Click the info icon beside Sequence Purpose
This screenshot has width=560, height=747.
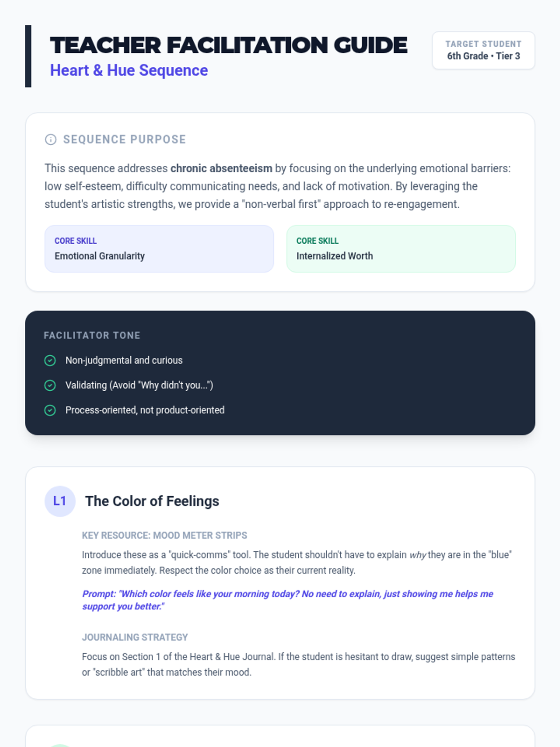[50, 140]
